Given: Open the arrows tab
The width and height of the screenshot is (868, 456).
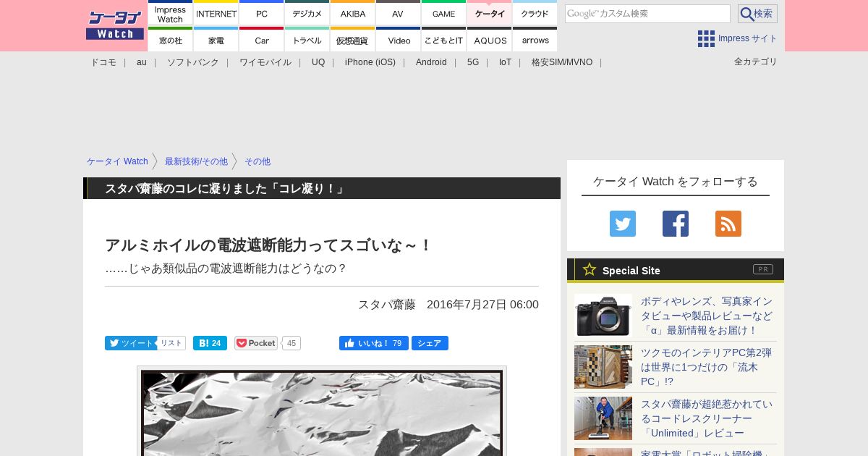Looking at the screenshot, I should (x=535, y=39).
